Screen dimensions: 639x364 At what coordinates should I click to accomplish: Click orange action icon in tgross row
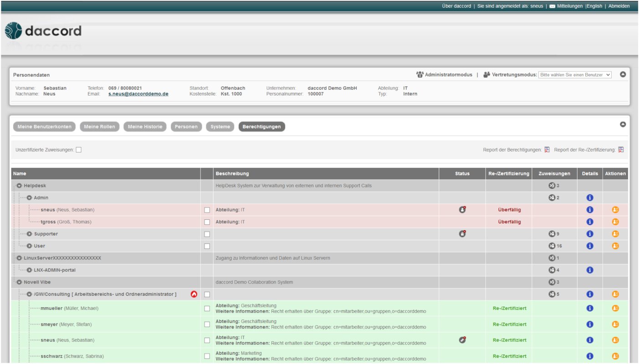[615, 222]
